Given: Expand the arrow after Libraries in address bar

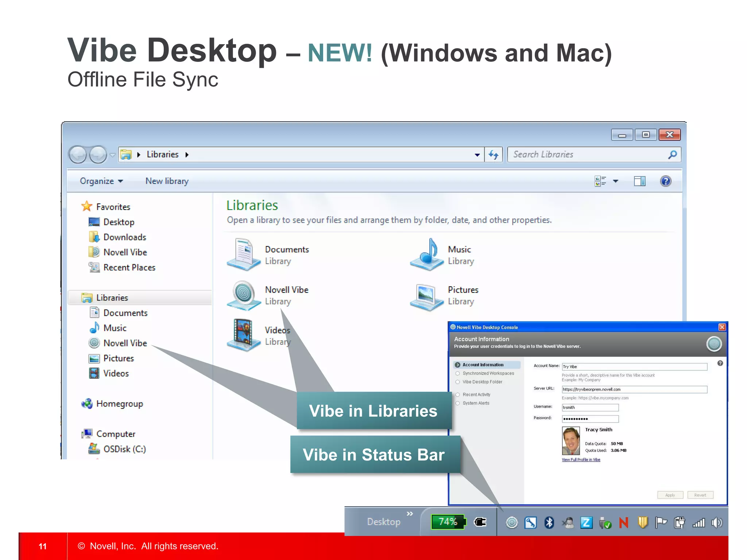Looking at the screenshot, I should tap(187, 155).
